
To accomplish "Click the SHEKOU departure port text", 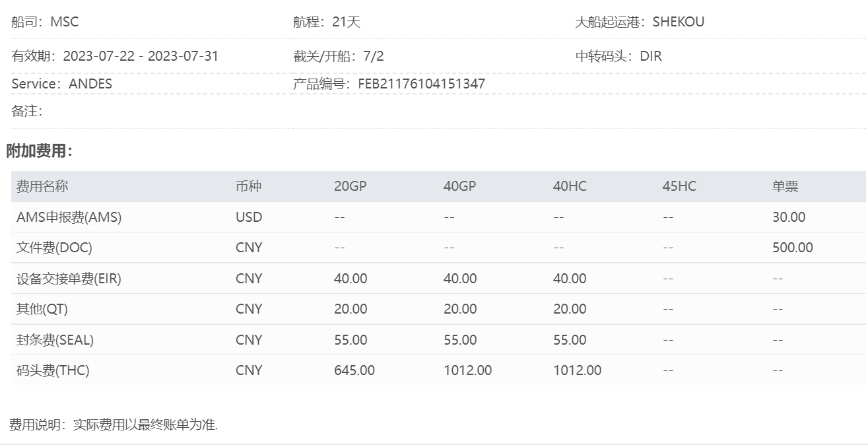I will click(x=679, y=21).
